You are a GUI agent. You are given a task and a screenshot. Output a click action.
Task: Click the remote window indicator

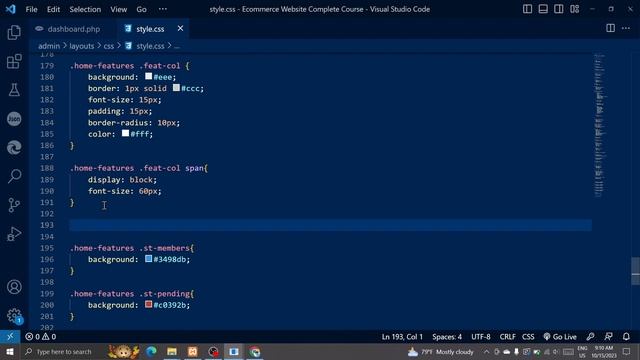[x=10, y=337]
